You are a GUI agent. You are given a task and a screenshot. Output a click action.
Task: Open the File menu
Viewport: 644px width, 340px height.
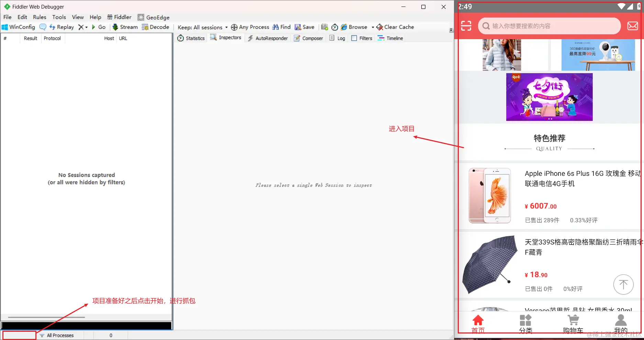(x=7, y=17)
